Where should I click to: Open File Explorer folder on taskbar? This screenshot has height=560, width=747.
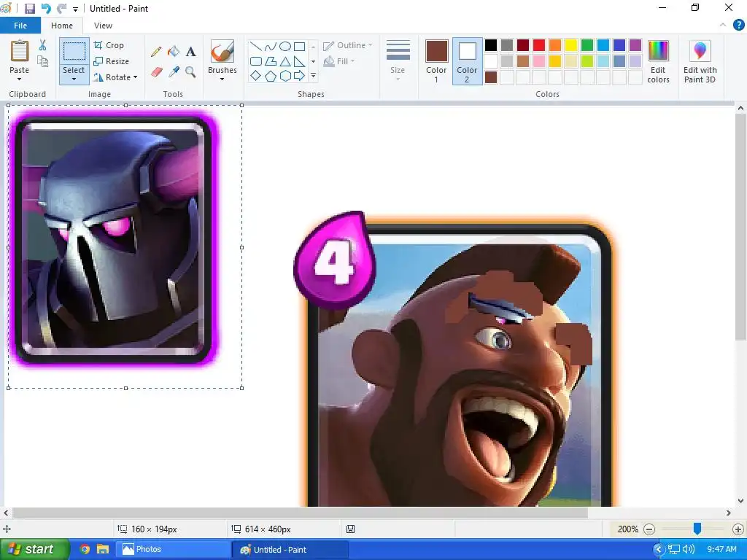pos(102,550)
